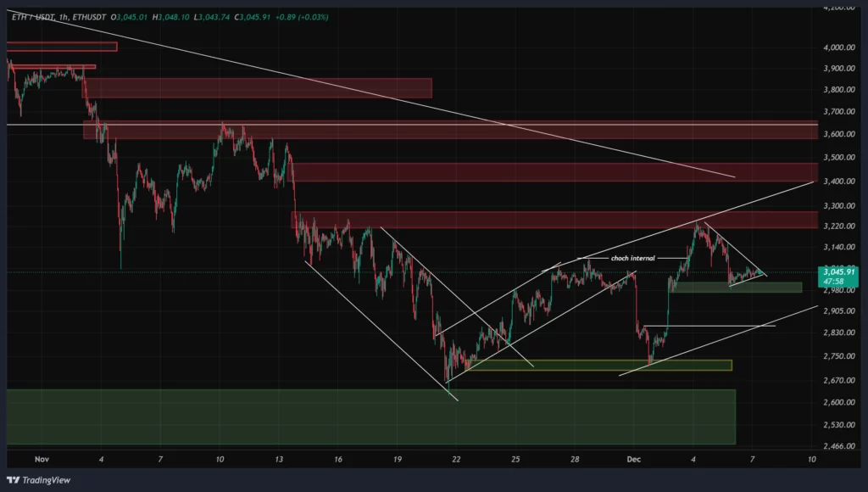Viewport: 868px width, 492px height.
Task: Click the current price label 3,045.91
Action: tap(838, 271)
